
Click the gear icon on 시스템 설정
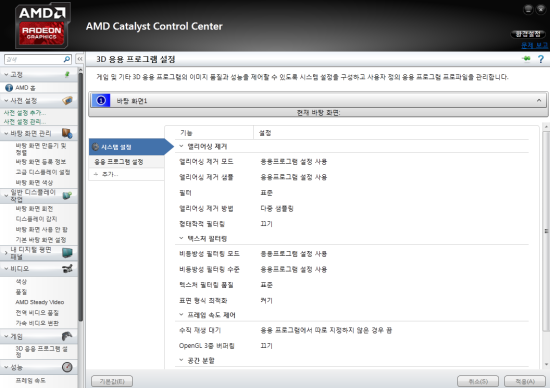click(95, 147)
